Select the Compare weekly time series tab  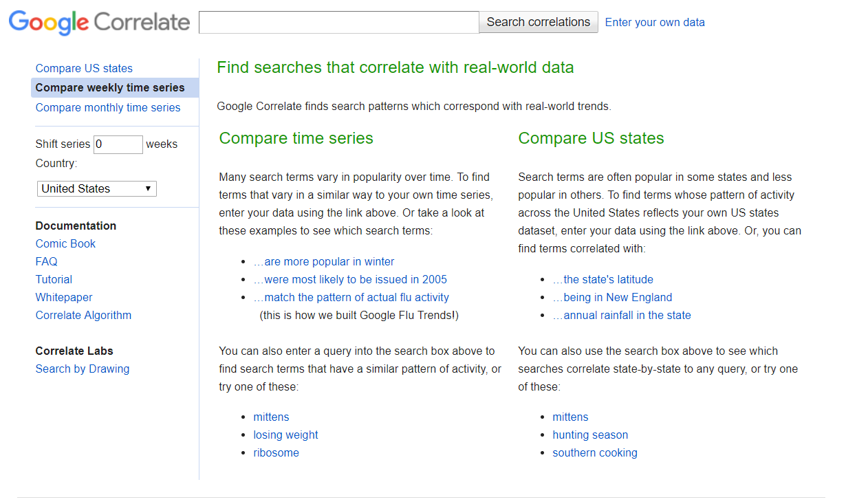pyautogui.click(x=110, y=87)
